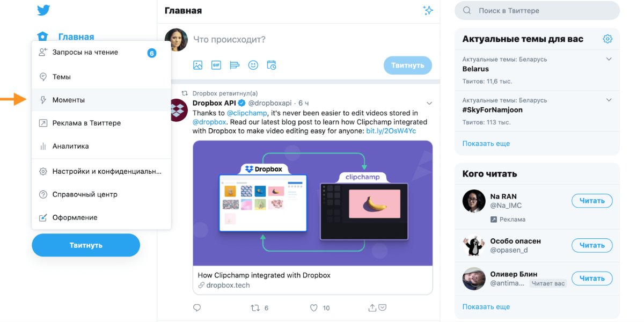644x322 pixels.
Task: Open the emoji picker
Action: click(253, 65)
